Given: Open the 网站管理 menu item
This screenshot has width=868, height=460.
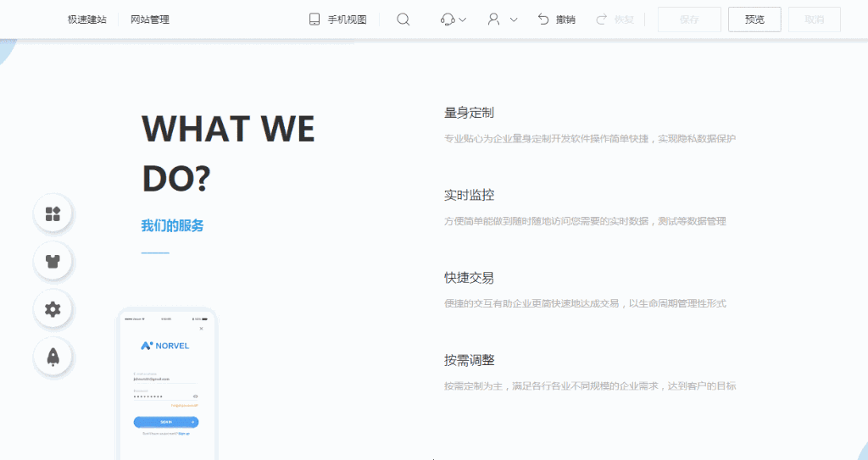Looking at the screenshot, I should 150,19.
